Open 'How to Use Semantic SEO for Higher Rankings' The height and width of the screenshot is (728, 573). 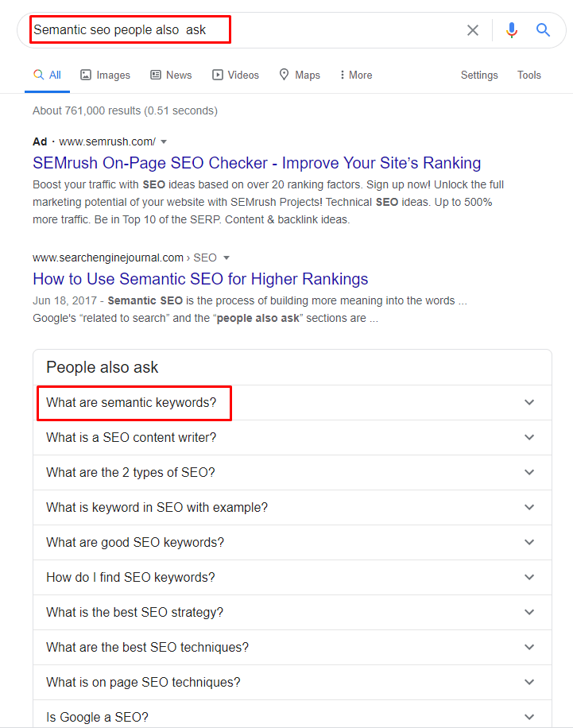point(199,279)
